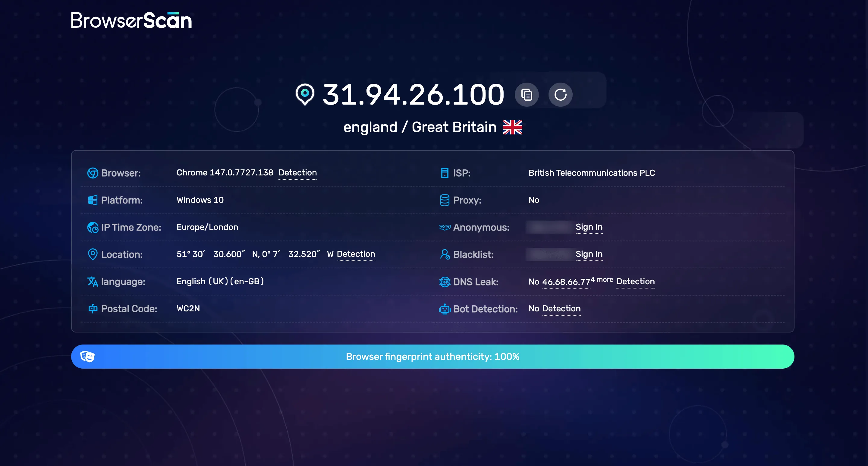This screenshot has width=868, height=466.
Task: Select the IP address 31.94.26.100 text
Action: (x=414, y=95)
